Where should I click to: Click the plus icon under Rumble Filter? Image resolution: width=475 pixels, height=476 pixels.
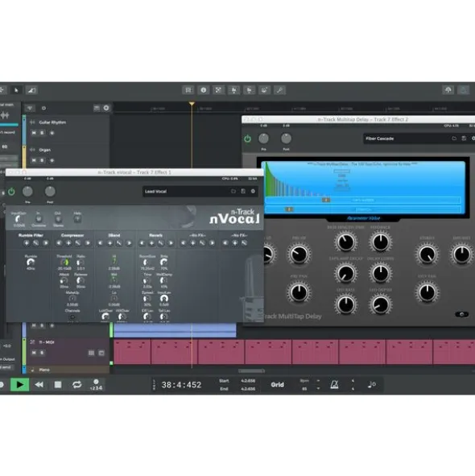click(x=27, y=243)
